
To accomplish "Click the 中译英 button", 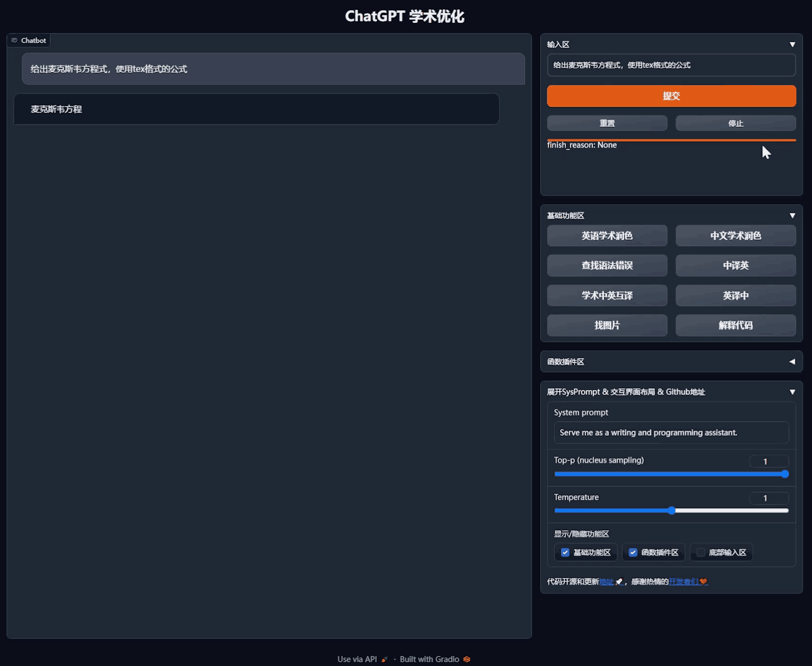I will pyautogui.click(x=736, y=266).
